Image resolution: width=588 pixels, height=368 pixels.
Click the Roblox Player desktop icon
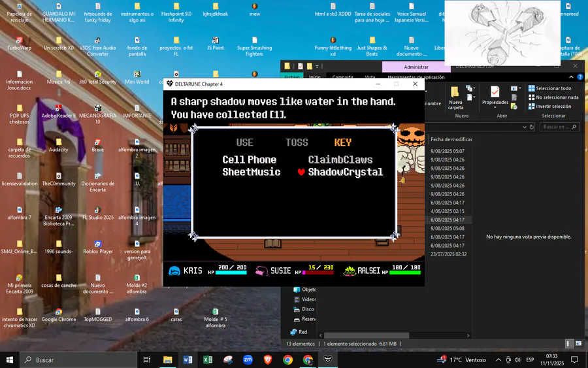[x=98, y=247]
